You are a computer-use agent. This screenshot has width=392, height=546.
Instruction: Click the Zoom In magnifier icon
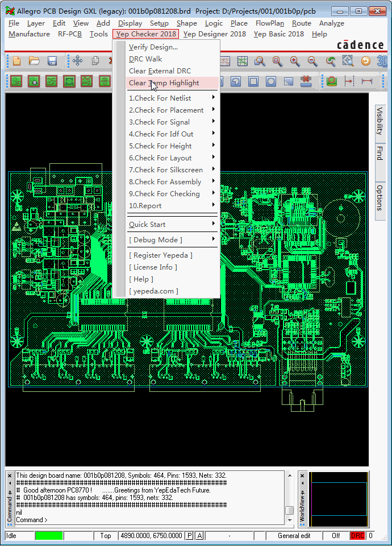(x=295, y=61)
